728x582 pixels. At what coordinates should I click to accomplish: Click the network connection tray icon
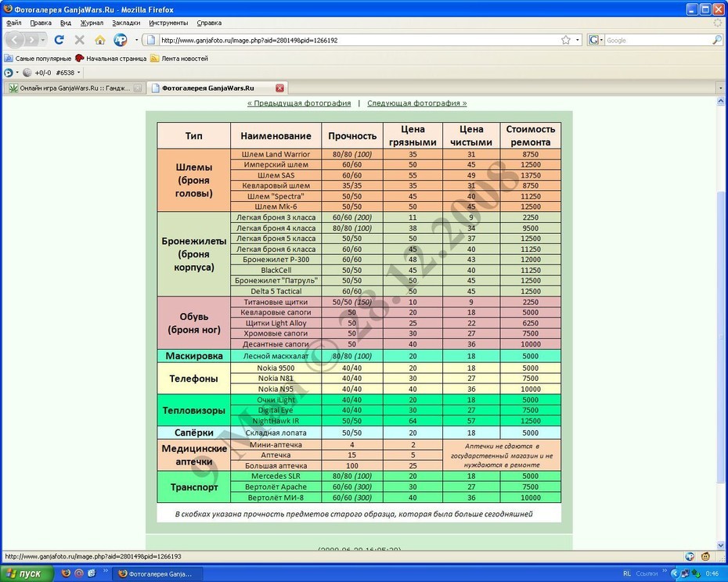pos(685,574)
